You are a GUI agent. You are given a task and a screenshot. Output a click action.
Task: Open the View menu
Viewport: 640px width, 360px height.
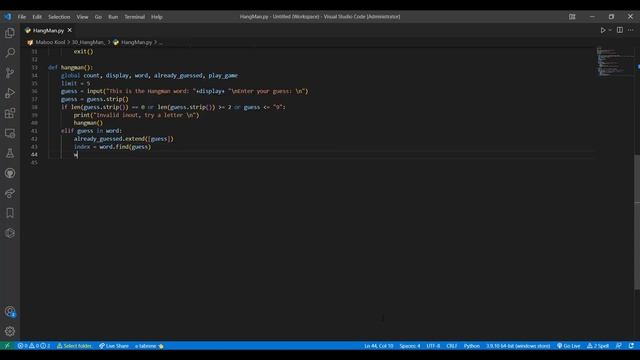pos(82,17)
